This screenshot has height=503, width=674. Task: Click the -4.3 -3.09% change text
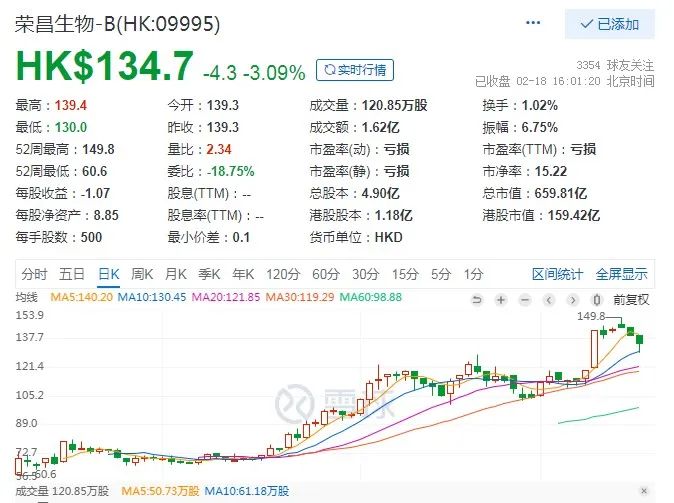tap(254, 73)
